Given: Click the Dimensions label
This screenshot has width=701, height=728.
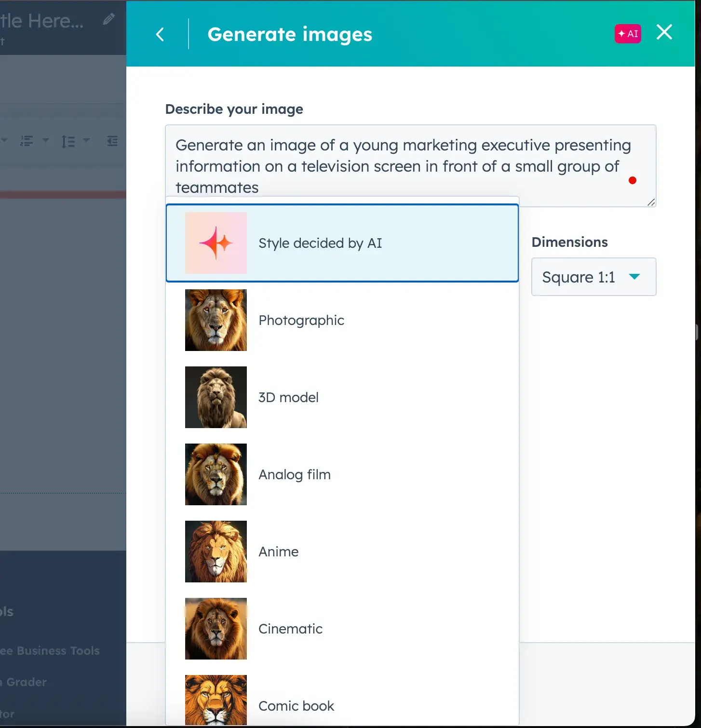Looking at the screenshot, I should (x=570, y=242).
